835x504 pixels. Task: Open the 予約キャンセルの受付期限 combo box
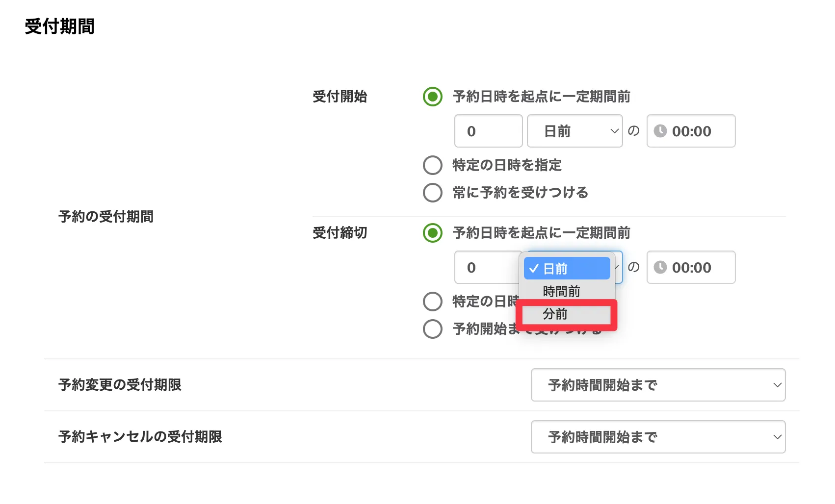point(657,437)
